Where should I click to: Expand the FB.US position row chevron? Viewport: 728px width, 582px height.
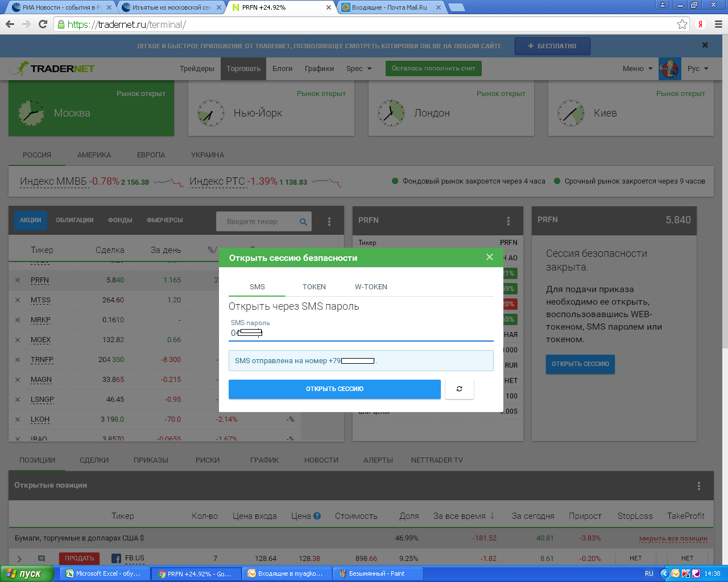(x=19, y=559)
